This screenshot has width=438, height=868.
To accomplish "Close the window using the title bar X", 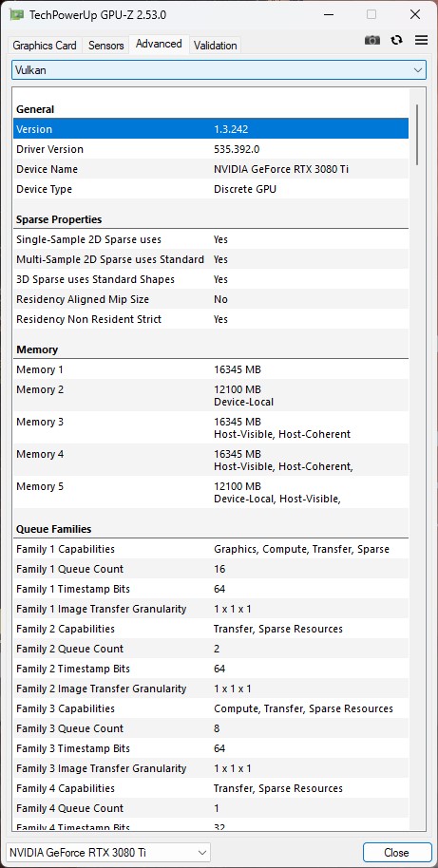I will 415,14.
